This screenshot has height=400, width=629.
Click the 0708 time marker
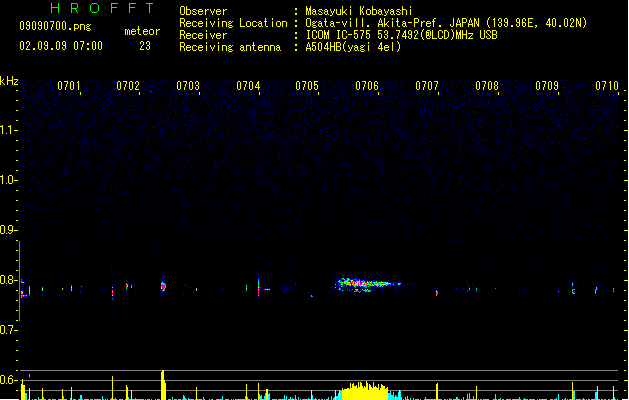tap(487, 86)
